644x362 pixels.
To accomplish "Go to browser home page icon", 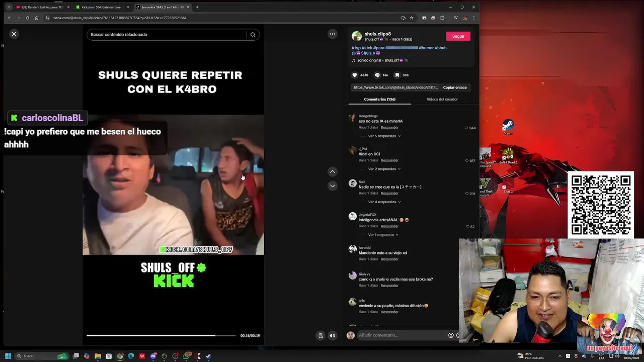I will click(x=37, y=18).
